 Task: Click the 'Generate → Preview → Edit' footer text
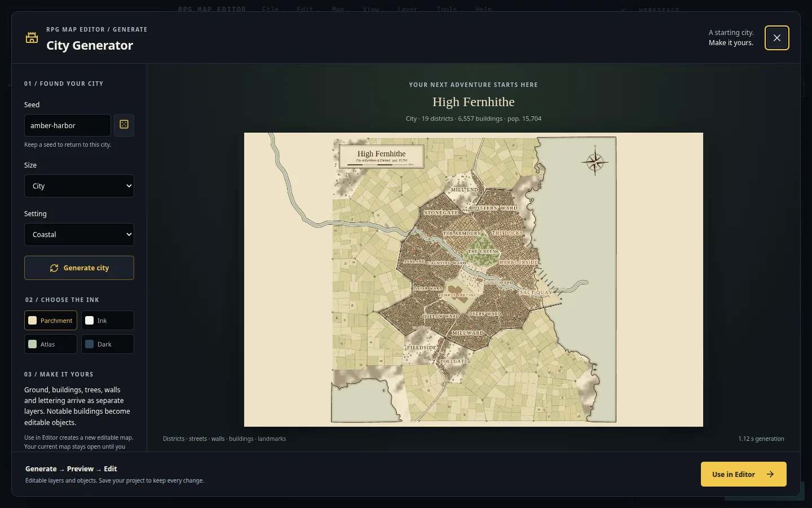pos(71,468)
